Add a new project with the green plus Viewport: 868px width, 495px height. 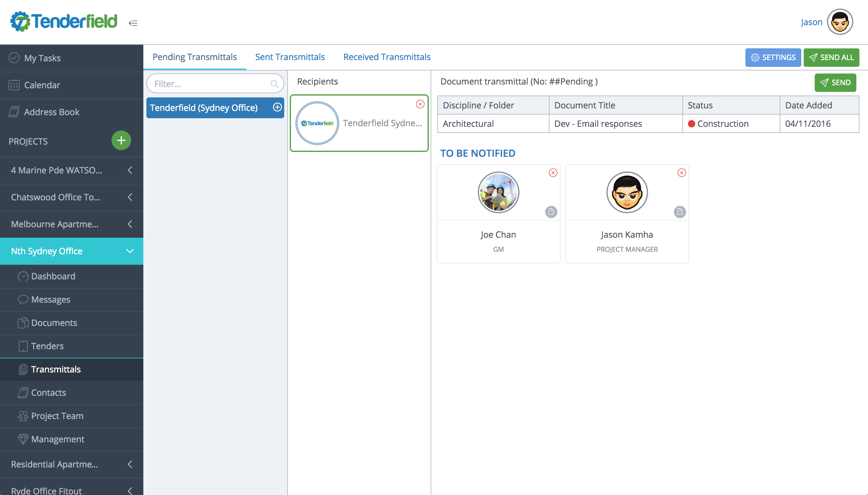click(x=121, y=140)
